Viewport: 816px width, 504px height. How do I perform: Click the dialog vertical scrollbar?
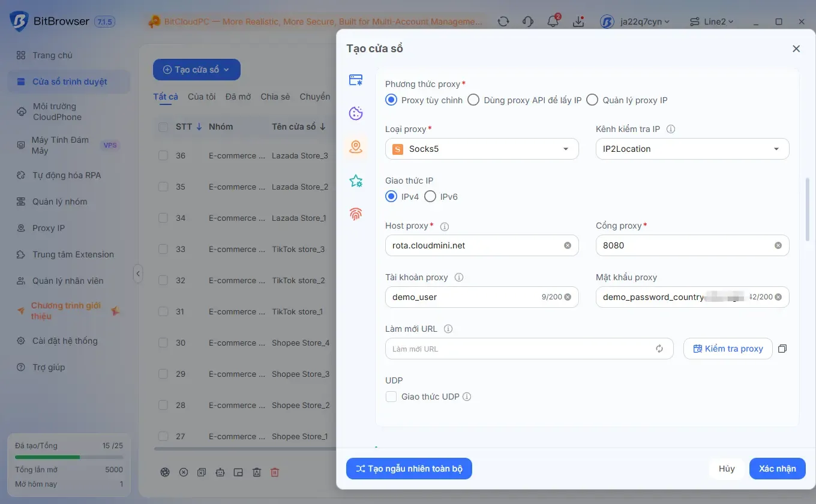(x=808, y=208)
